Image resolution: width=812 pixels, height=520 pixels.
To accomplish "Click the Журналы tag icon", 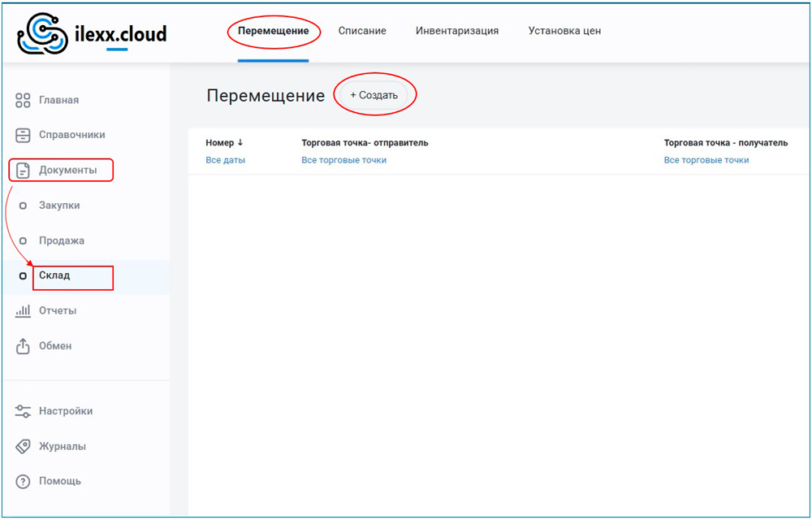I will click(x=23, y=446).
